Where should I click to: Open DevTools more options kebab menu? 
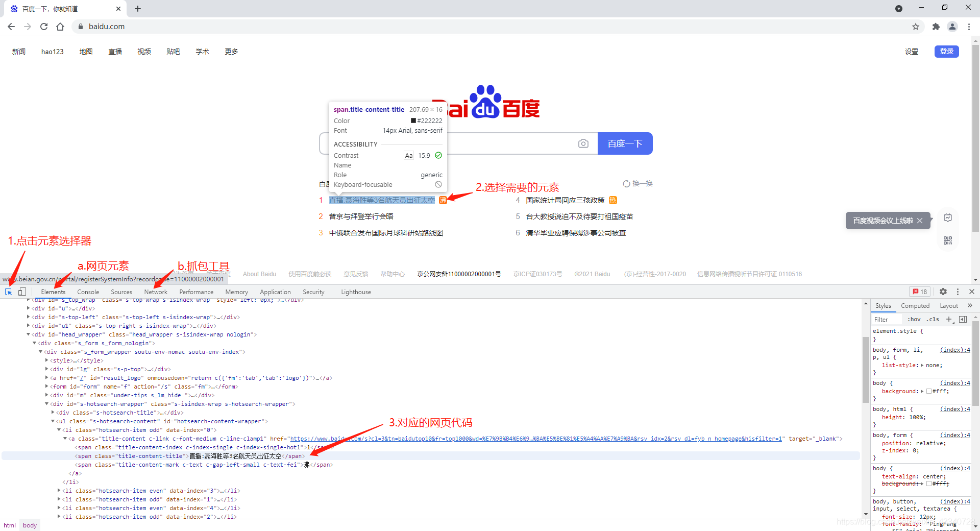tap(958, 292)
